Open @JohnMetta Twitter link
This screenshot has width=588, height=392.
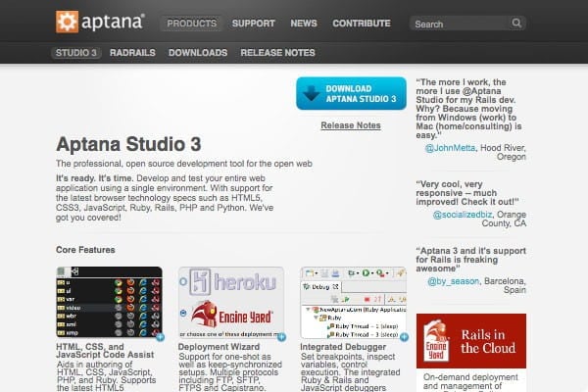click(x=450, y=148)
